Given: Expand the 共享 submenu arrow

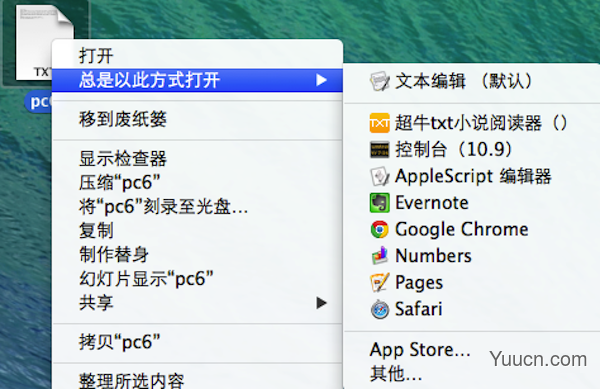Looking at the screenshot, I should [x=321, y=303].
